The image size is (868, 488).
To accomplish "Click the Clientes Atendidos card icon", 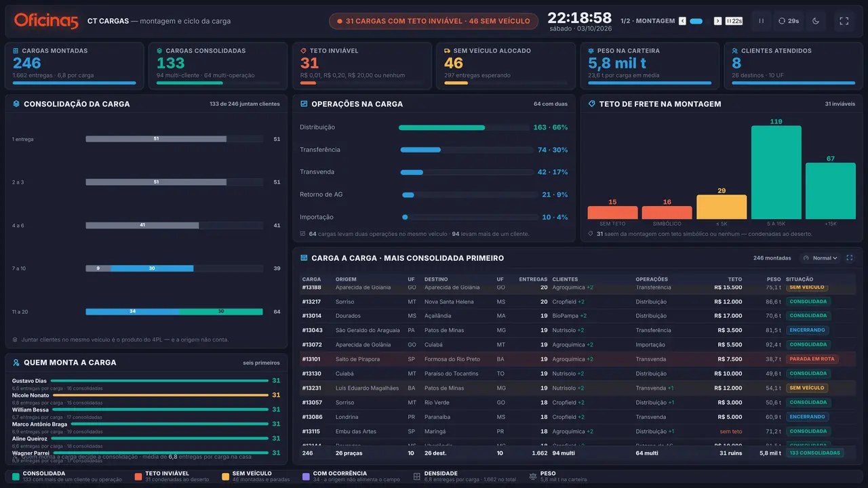I will point(735,51).
